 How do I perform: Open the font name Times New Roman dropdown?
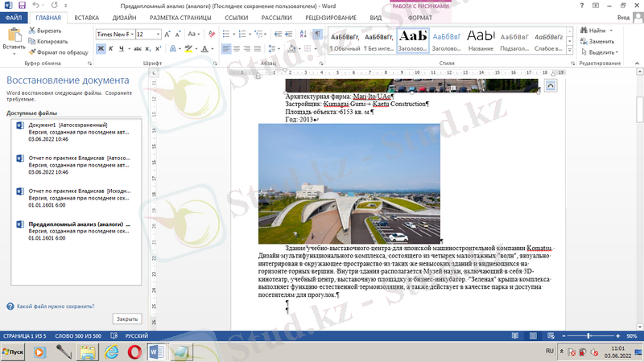point(130,35)
